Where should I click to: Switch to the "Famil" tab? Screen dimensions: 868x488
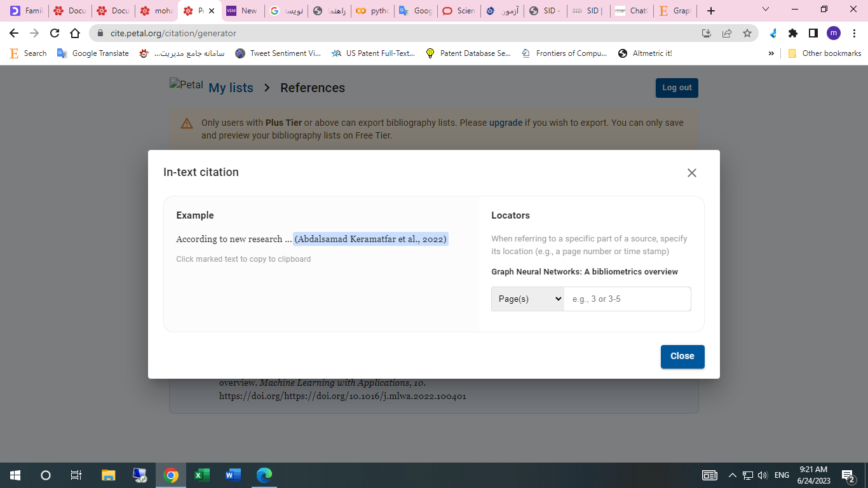click(x=26, y=11)
